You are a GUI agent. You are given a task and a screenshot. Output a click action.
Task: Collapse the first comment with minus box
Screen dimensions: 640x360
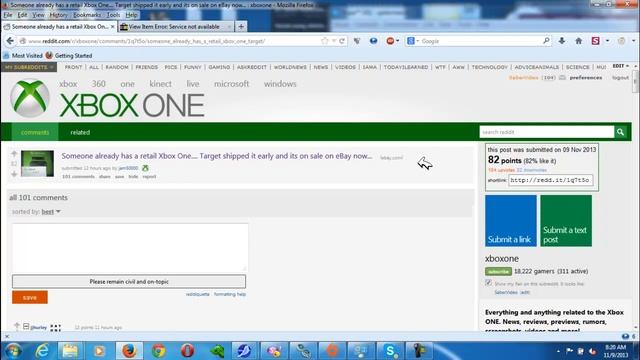[26, 327]
